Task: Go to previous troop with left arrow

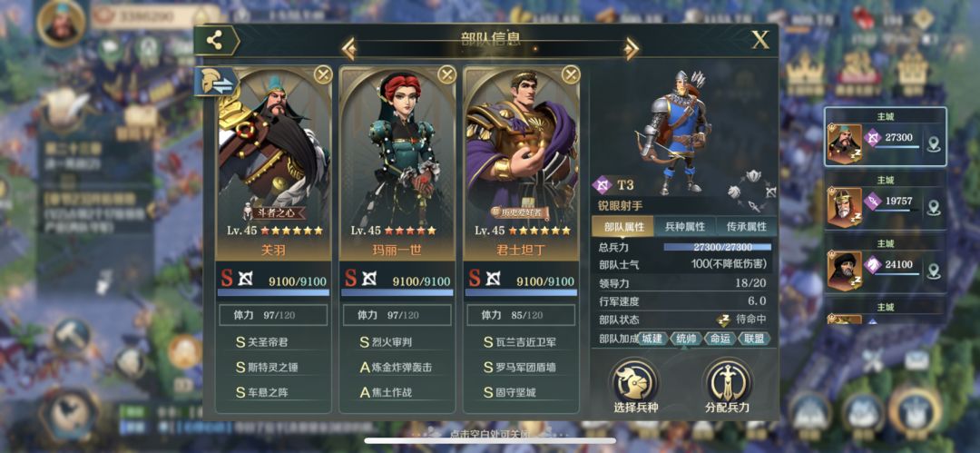Action: coord(348,48)
